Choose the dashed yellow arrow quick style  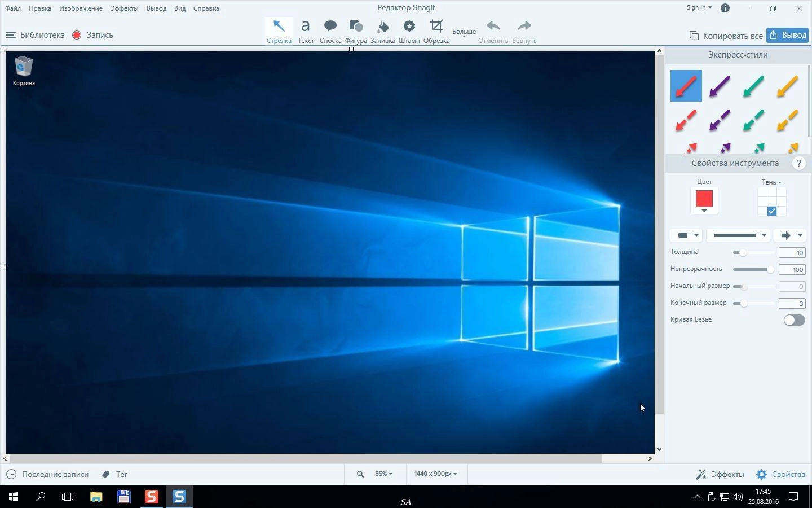click(x=788, y=120)
